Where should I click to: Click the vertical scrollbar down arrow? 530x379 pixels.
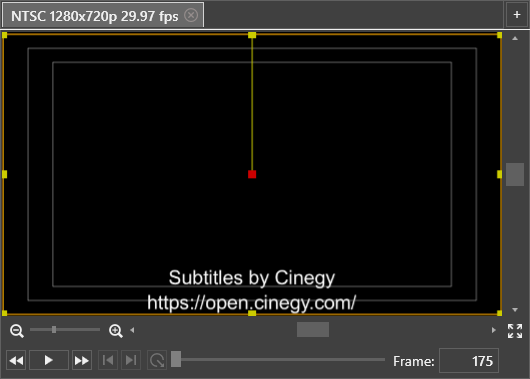tap(515, 310)
